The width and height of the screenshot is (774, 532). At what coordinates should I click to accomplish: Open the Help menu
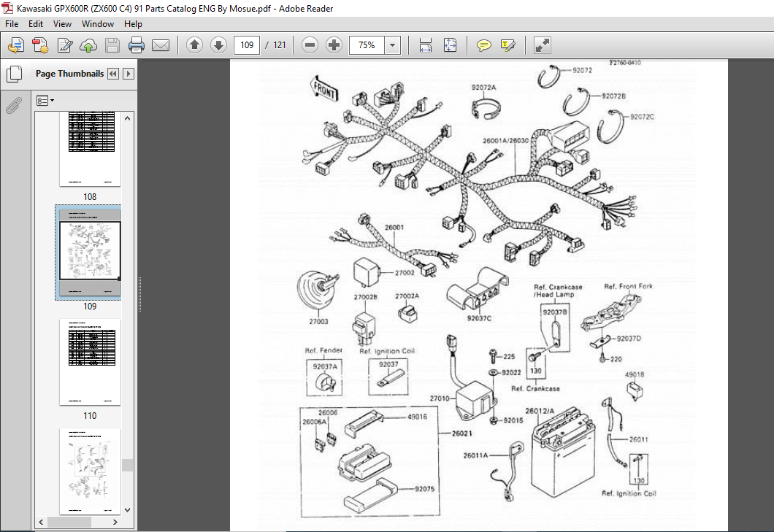133,23
